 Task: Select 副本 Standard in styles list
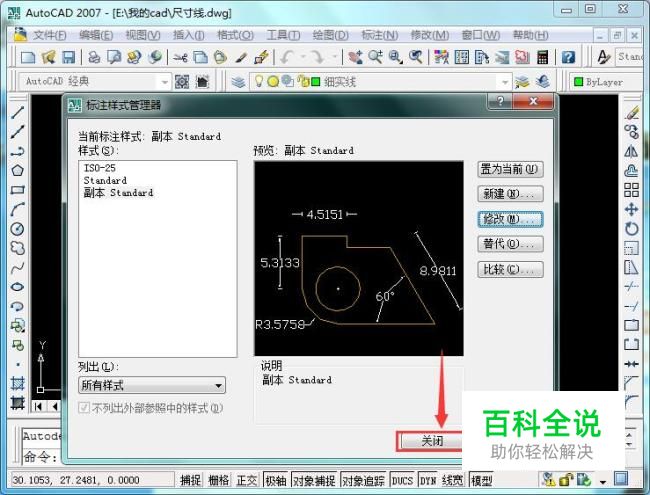(x=119, y=193)
